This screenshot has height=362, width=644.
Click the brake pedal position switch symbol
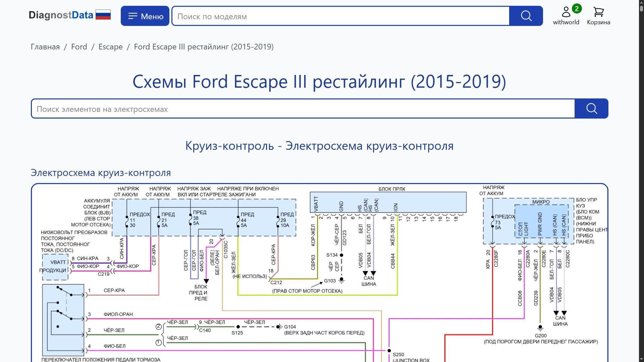click(63, 320)
